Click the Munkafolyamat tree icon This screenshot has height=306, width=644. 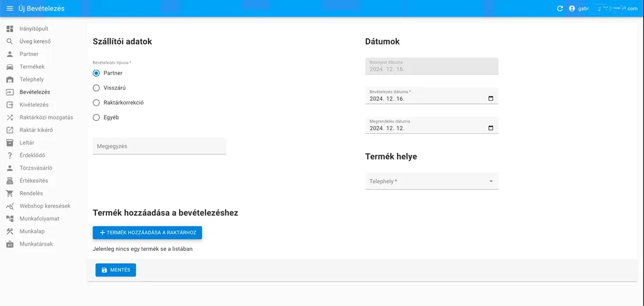tap(10, 219)
